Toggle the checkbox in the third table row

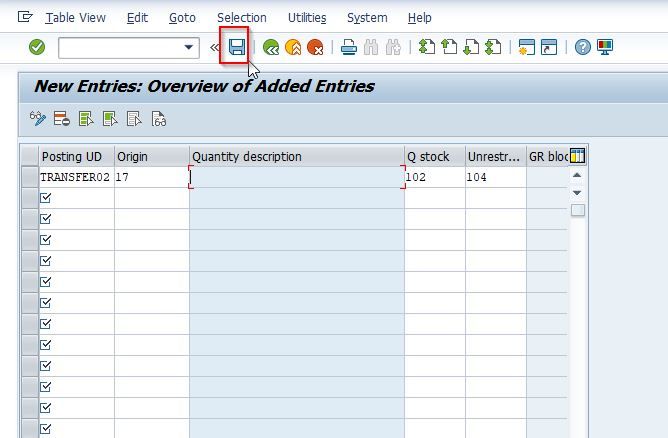pos(46,219)
